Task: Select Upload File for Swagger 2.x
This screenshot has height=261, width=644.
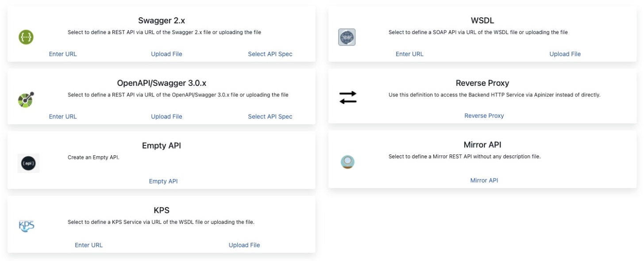Action: coord(166,54)
